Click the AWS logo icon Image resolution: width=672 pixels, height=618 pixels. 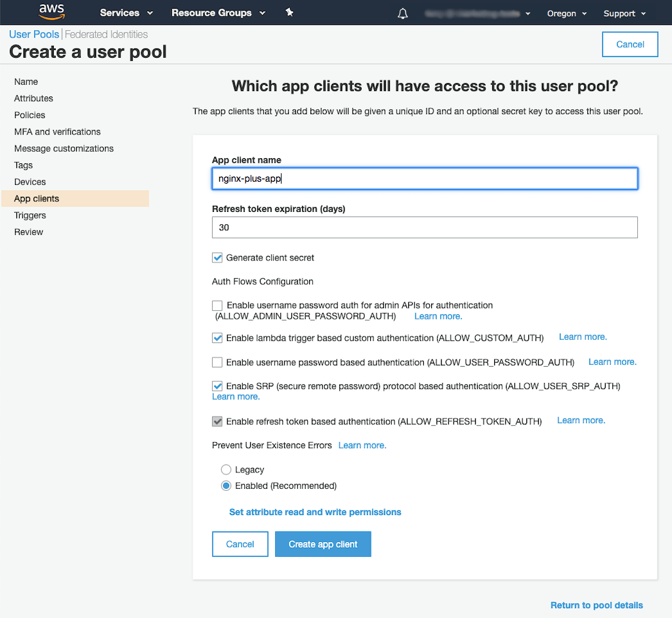click(x=51, y=12)
